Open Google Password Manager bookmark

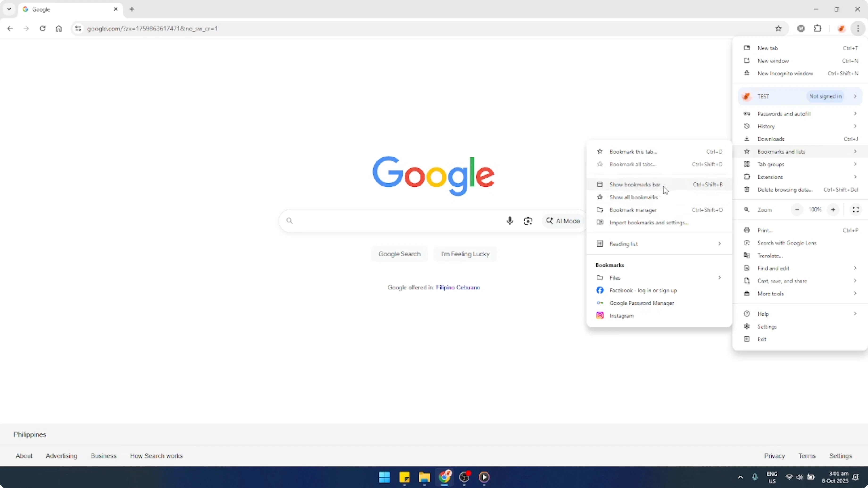coord(659,303)
